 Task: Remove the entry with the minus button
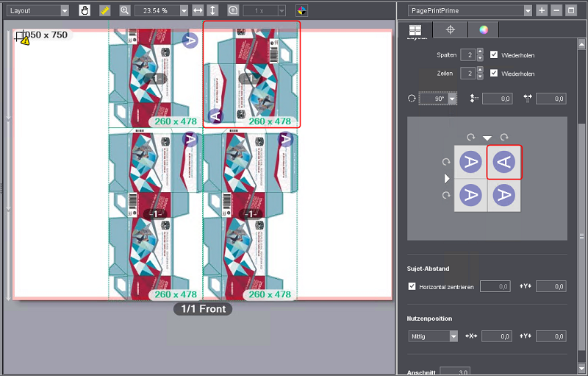tap(556, 10)
